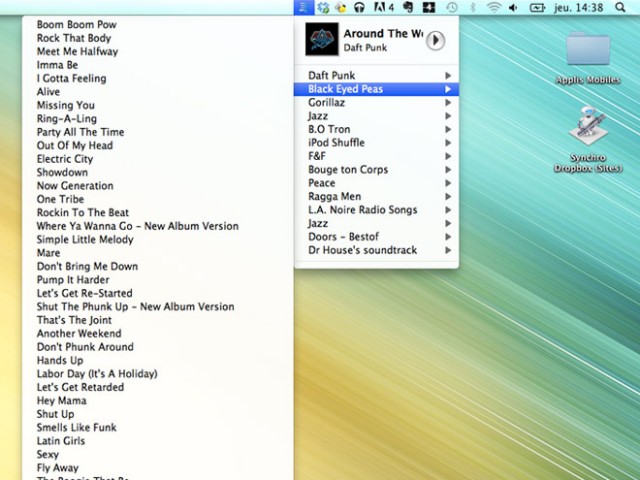Play the track Latin Girls
The width and height of the screenshot is (640, 480).
coord(158,441)
